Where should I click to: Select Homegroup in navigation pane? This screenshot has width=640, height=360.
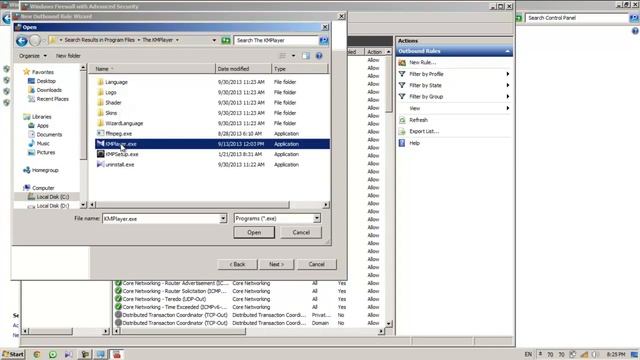pos(44,170)
